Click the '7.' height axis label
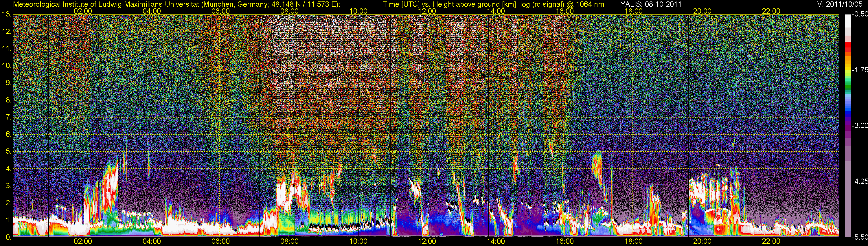This screenshot has height=246, width=868. tap(8, 117)
